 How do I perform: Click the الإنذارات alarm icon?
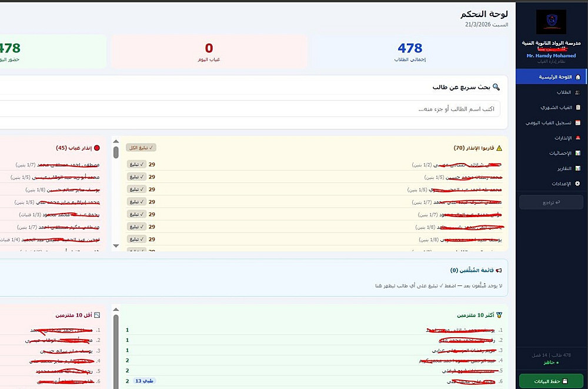[x=578, y=138]
